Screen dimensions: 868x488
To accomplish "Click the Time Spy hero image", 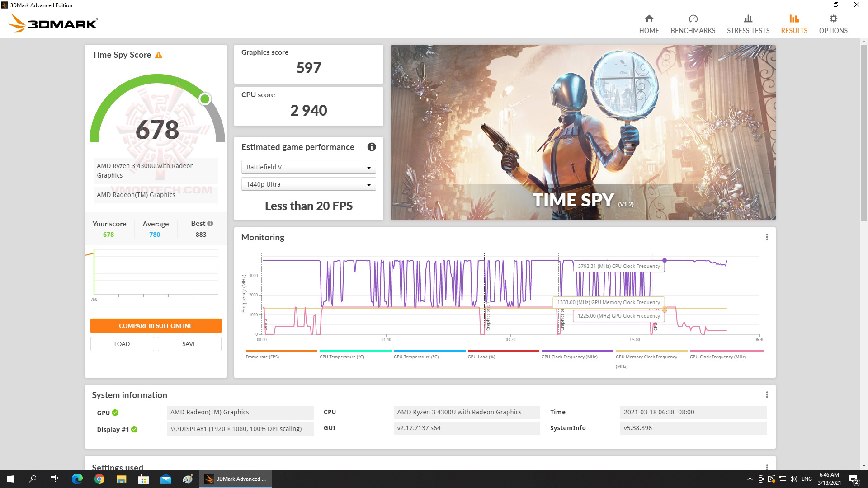I will [x=583, y=132].
